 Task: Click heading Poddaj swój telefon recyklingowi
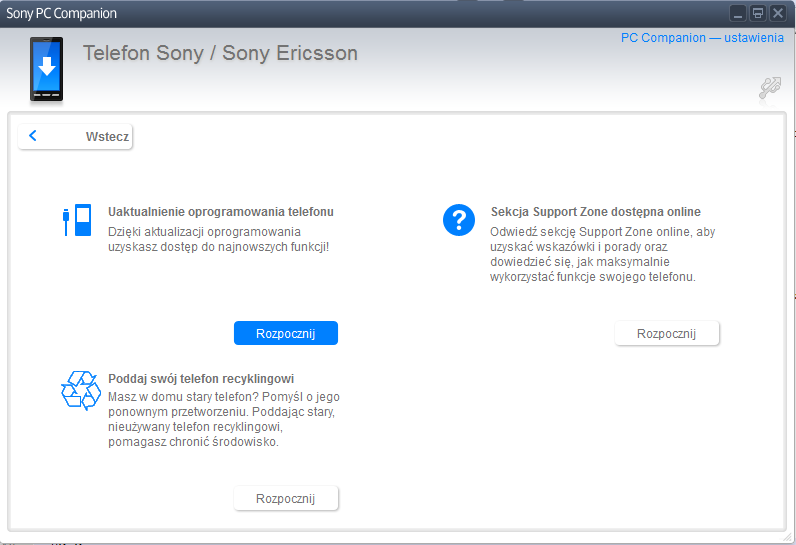click(x=201, y=379)
